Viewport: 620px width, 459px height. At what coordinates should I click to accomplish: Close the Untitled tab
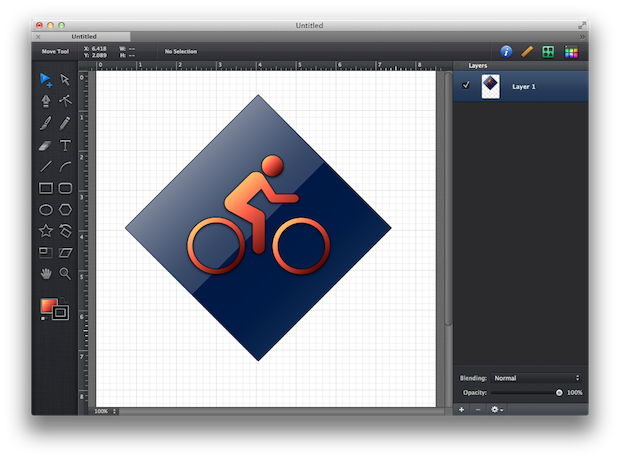[x=38, y=37]
